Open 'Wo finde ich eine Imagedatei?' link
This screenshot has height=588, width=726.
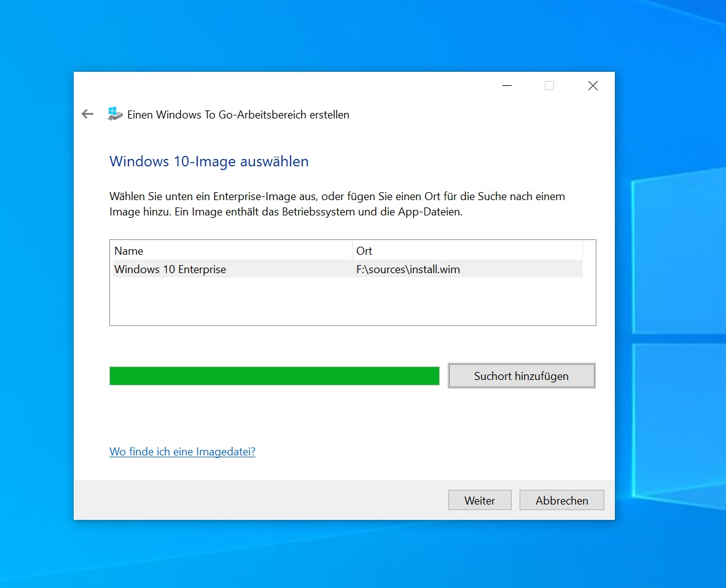182,452
